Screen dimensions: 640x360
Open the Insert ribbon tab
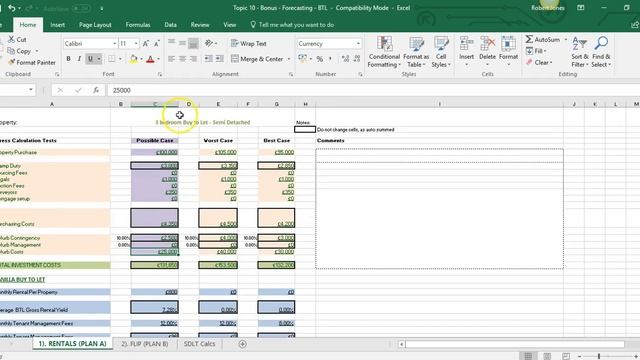pos(58,25)
